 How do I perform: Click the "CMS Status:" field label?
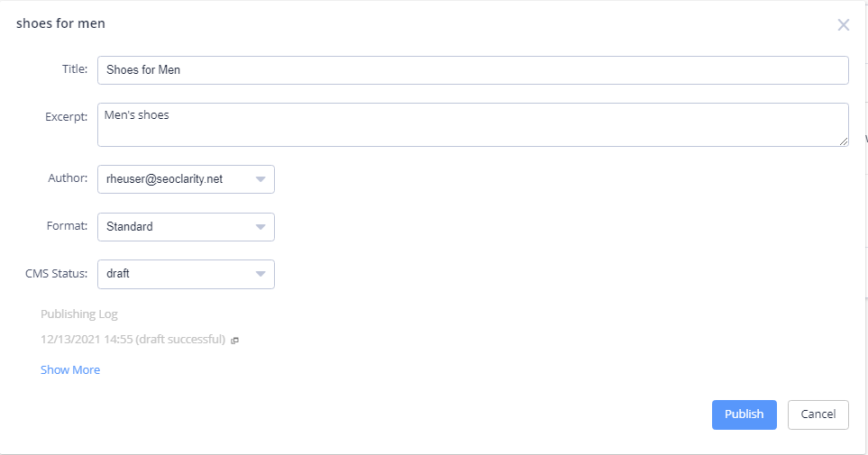click(x=56, y=273)
